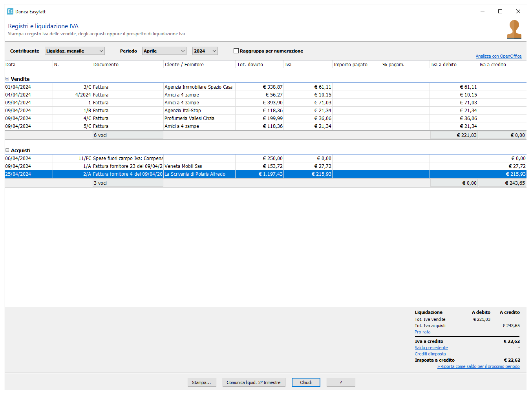
Task: Open the Periodo month dropdown Aprile
Action: [x=164, y=51]
